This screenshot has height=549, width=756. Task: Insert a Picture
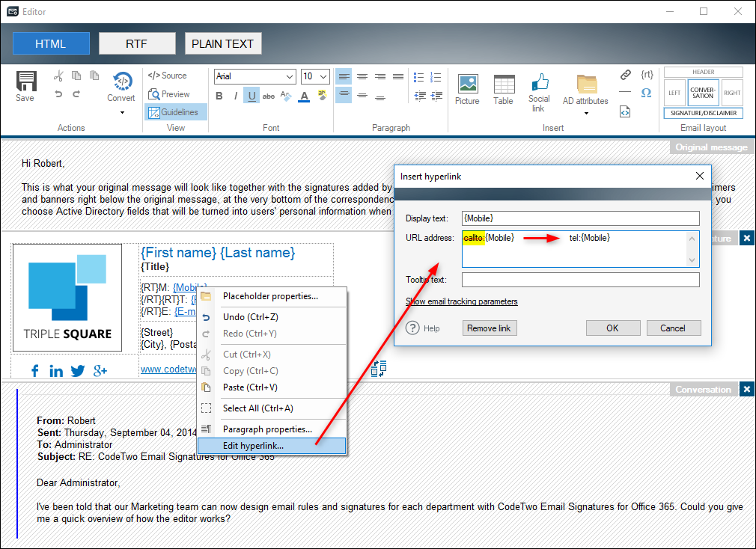point(467,90)
